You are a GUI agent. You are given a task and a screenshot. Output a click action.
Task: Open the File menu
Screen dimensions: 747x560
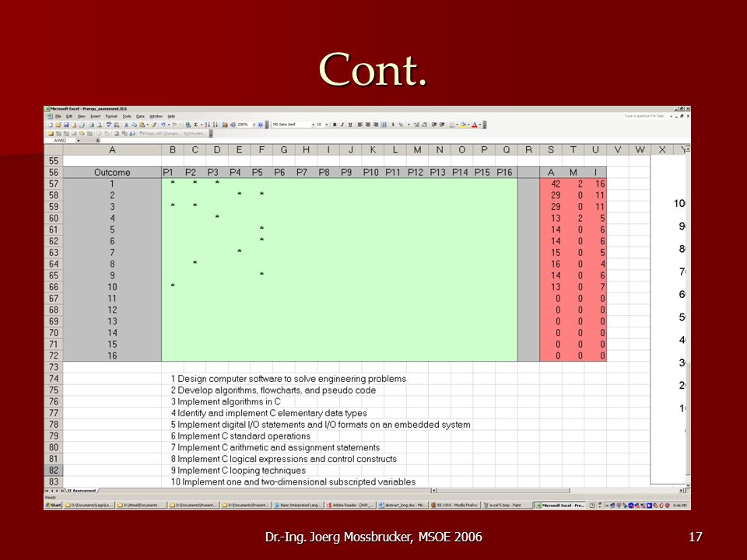[x=58, y=116]
